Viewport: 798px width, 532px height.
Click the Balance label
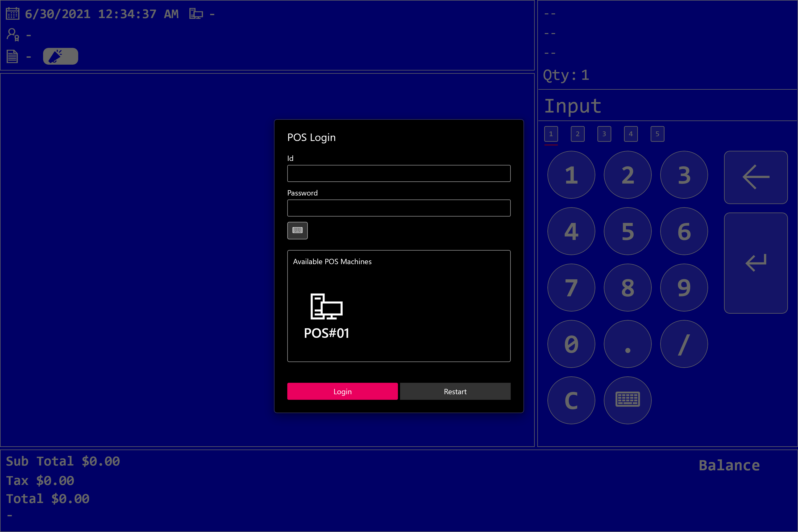coord(729,465)
